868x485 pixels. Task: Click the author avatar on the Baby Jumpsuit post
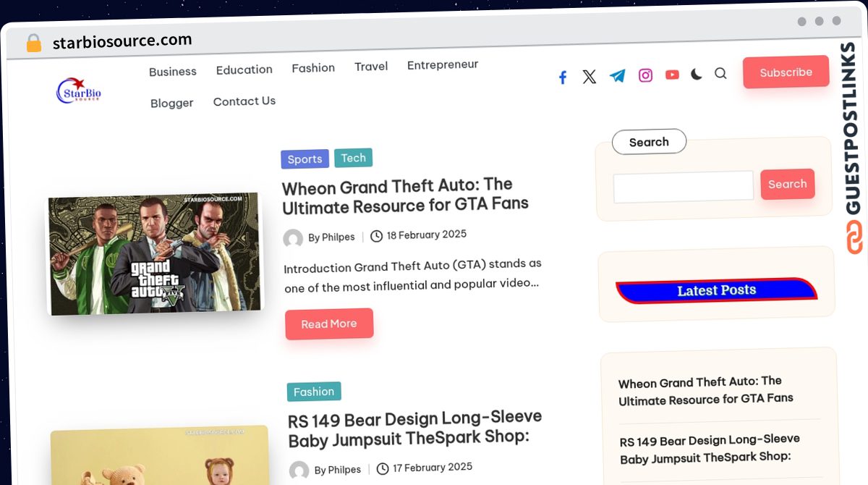point(299,471)
